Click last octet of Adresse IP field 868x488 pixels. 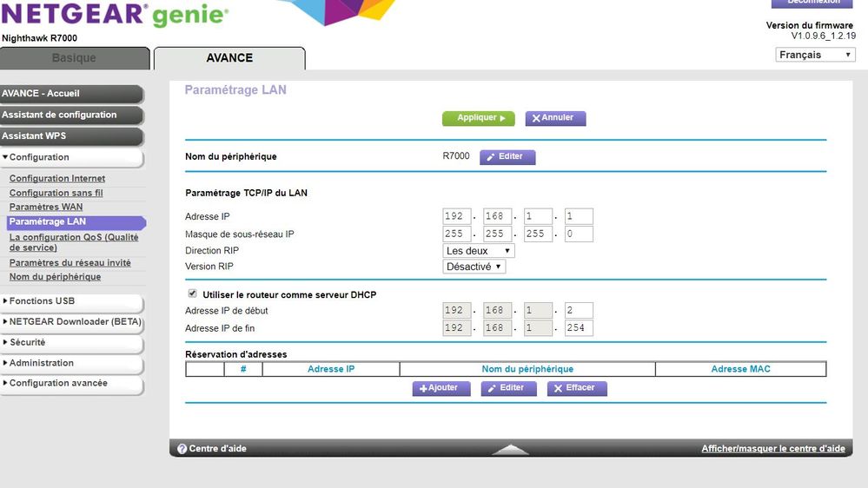point(579,216)
